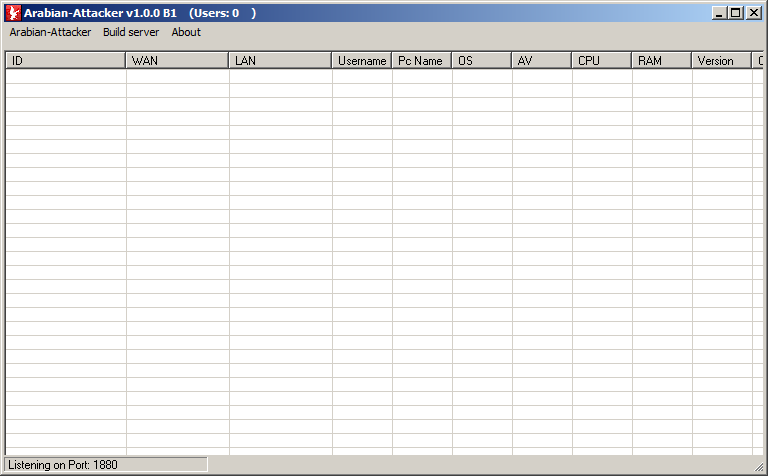Click the Listening on Port status panel
This screenshot has height=476, width=768.
click(x=105, y=465)
